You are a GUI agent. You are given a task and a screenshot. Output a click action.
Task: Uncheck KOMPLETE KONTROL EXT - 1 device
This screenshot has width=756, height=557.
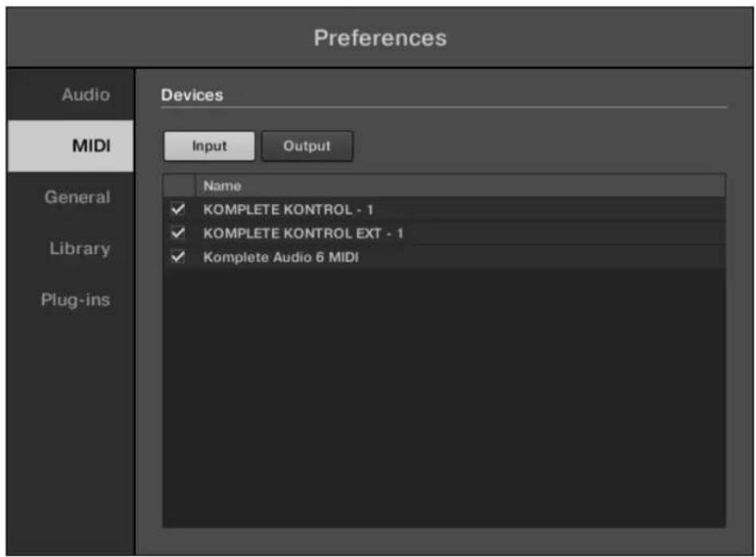tap(178, 233)
